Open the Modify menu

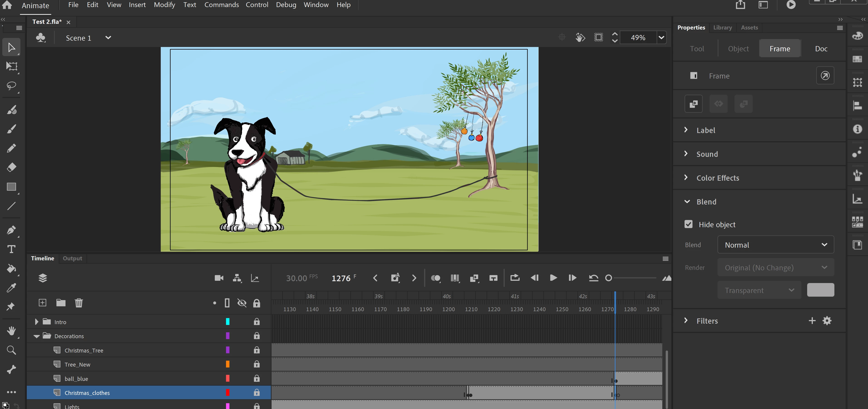click(x=164, y=5)
